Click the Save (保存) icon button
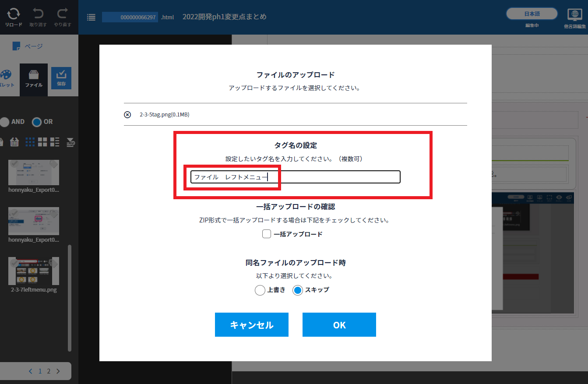 pyautogui.click(x=61, y=78)
